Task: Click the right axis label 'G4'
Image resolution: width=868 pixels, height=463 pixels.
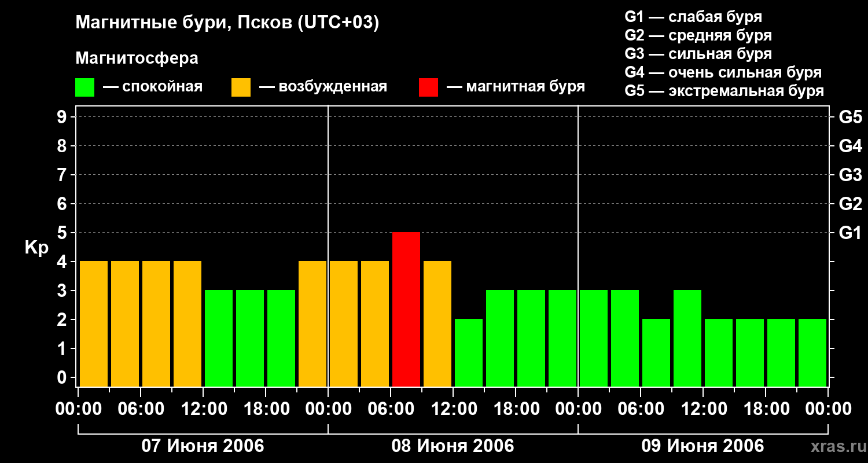Action: [x=850, y=146]
